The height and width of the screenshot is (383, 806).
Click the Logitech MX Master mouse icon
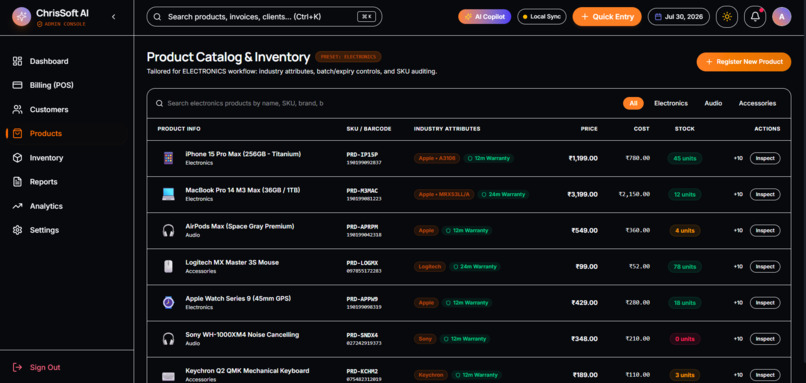point(168,267)
